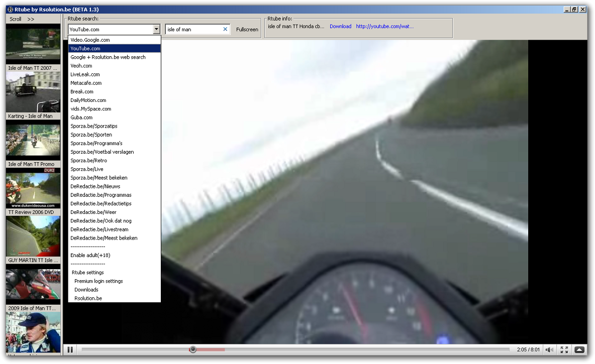Select DailyMotion.com source
The image size is (595, 364).
click(x=114, y=100)
